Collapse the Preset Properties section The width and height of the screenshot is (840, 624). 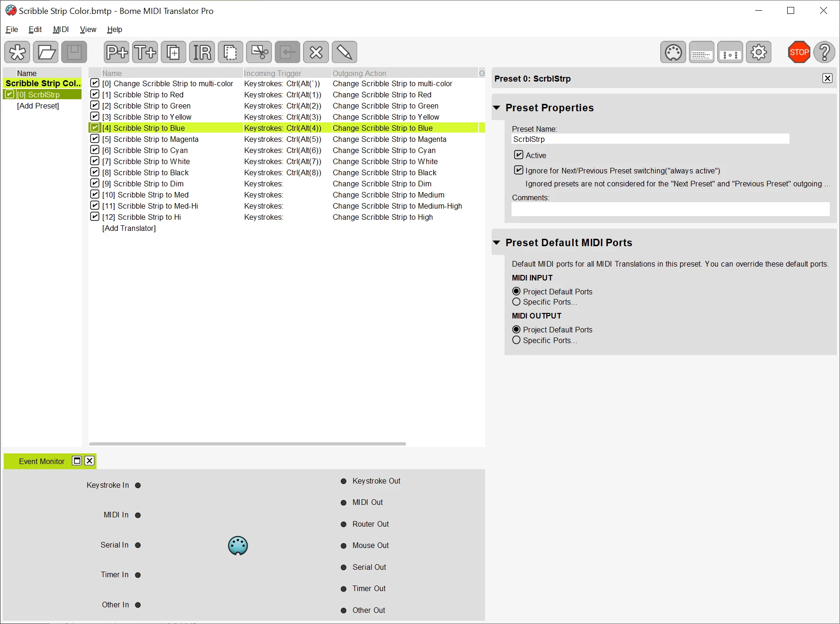click(x=497, y=108)
